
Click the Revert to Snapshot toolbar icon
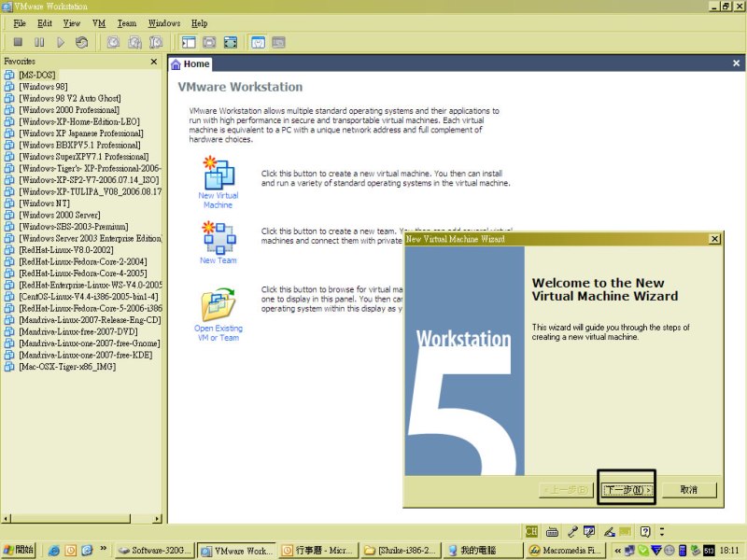point(134,42)
